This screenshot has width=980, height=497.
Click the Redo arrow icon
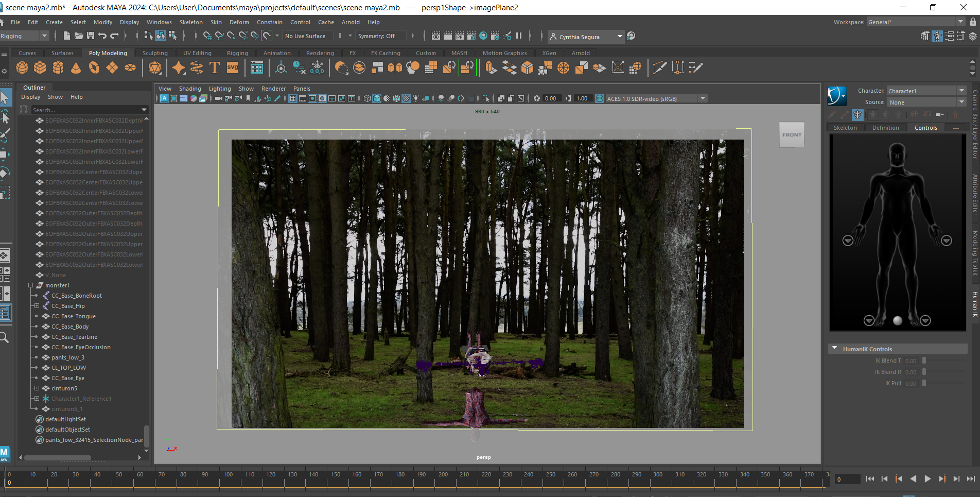pyautogui.click(x=114, y=36)
